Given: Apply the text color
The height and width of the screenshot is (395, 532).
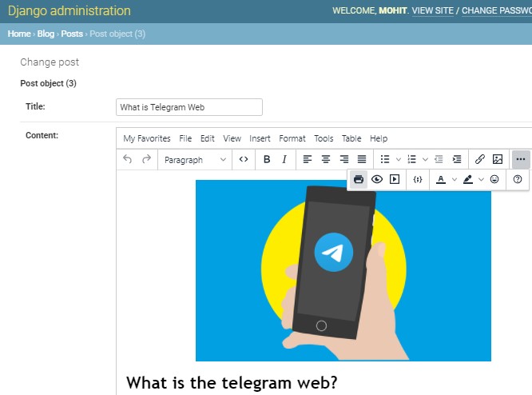Looking at the screenshot, I should pos(441,179).
